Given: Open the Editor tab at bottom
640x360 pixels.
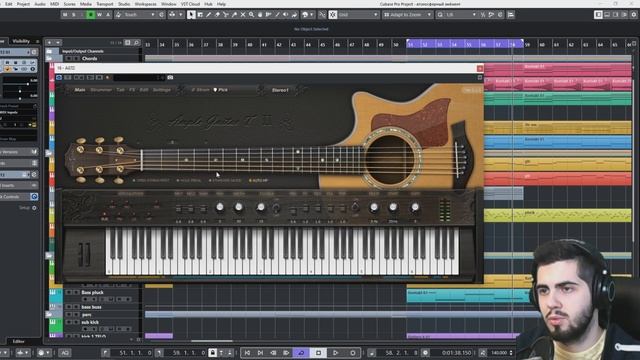Looking at the screenshot, I should (x=18, y=341).
